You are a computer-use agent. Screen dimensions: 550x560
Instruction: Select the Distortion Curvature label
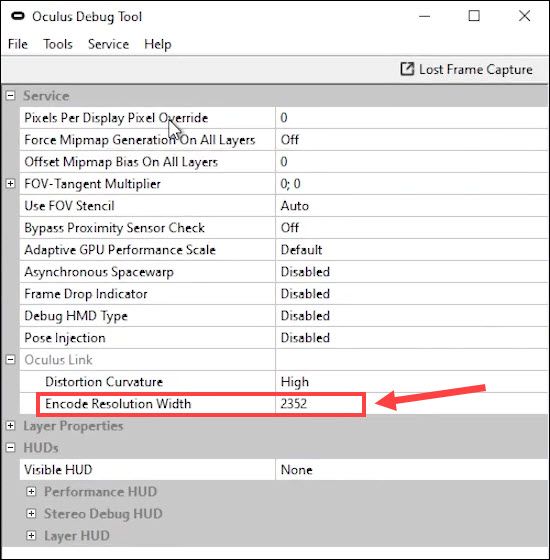click(x=104, y=382)
